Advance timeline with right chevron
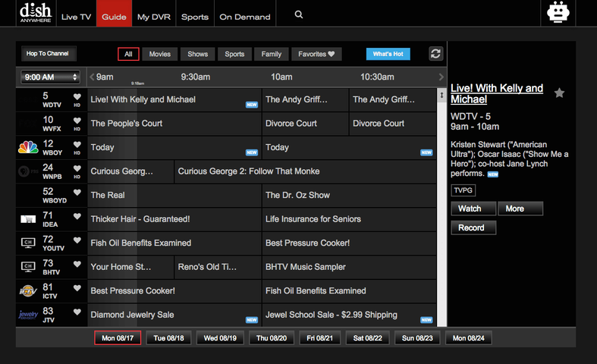 441,77
